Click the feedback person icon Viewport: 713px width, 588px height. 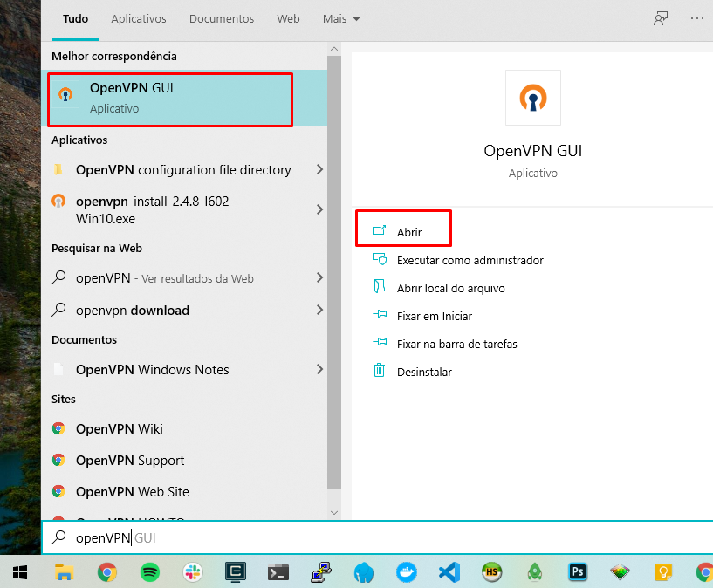(661, 18)
